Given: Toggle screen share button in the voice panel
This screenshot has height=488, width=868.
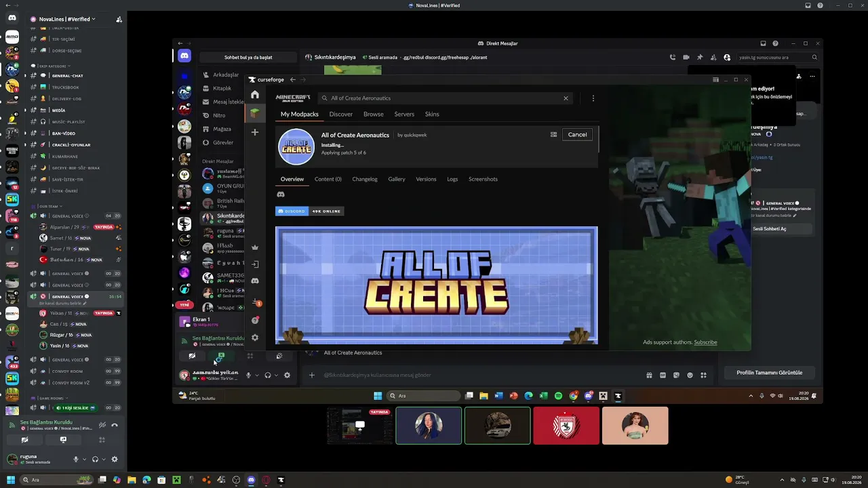Looking at the screenshot, I should tap(63, 439).
